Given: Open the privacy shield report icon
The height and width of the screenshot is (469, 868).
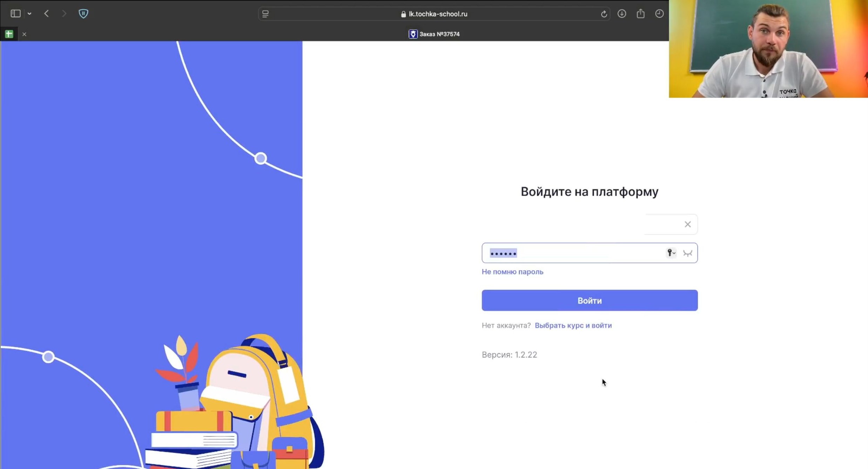Looking at the screenshot, I should (x=83, y=14).
